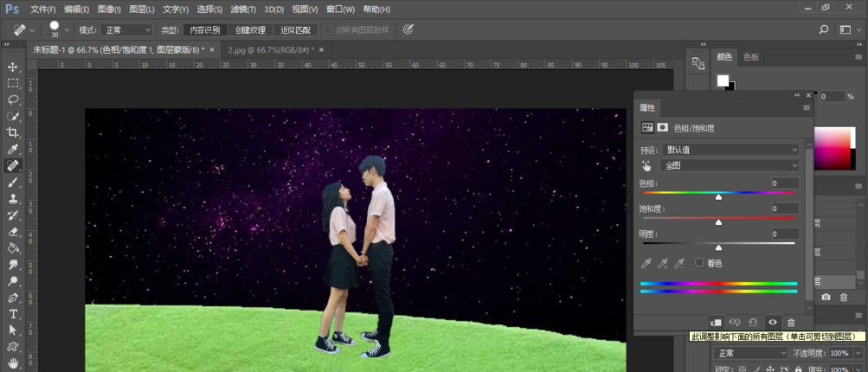Reset adjustment defaults in Properties panel
This screenshot has height=372, width=868.
754,322
